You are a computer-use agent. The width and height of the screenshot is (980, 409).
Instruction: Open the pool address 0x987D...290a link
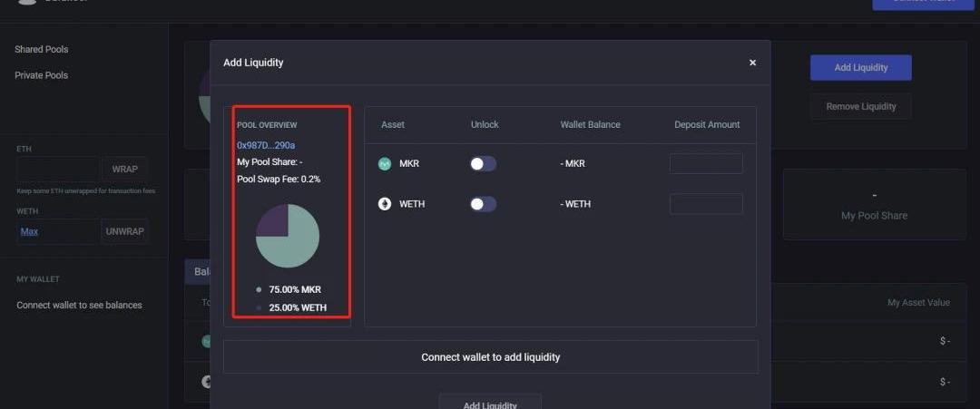pos(266,145)
